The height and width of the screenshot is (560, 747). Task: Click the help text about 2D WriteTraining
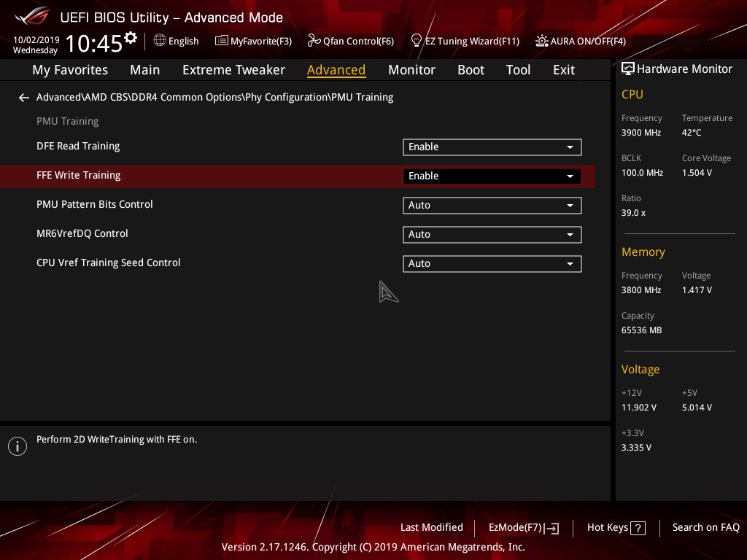click(x=117, y=440)
